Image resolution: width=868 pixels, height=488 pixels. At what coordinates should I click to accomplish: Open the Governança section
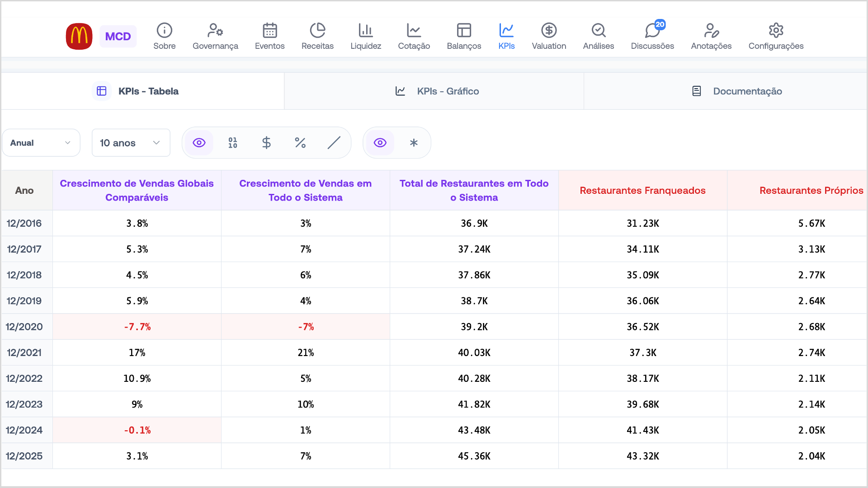pos(215,36)
